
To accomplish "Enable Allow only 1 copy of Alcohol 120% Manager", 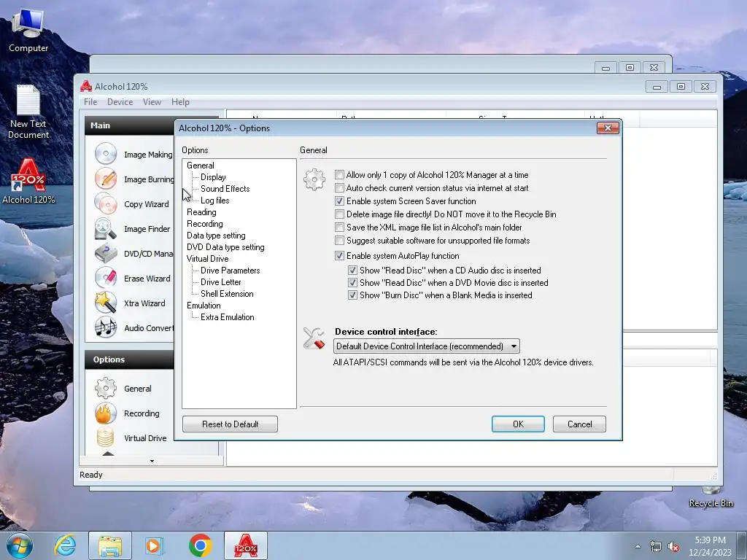I will (339, 175).
